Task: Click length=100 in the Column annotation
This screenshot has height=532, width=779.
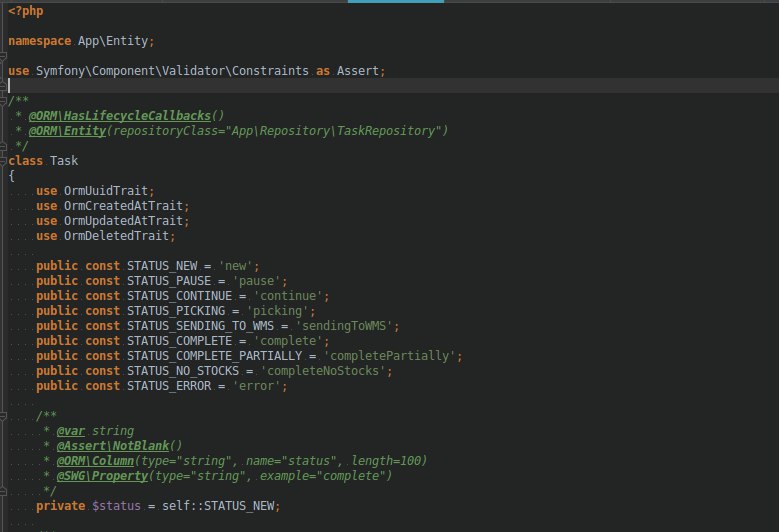Action: [386, 460]
